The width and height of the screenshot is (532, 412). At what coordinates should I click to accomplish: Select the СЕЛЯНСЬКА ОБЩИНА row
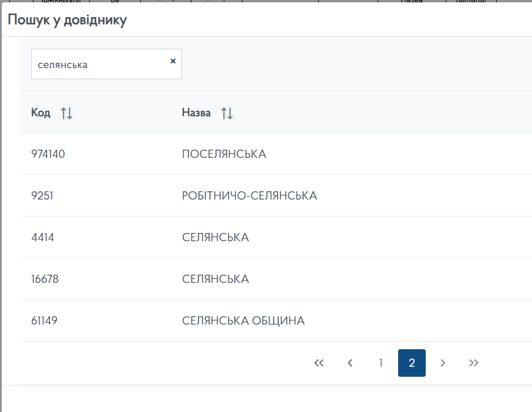(x=243, y=321)
